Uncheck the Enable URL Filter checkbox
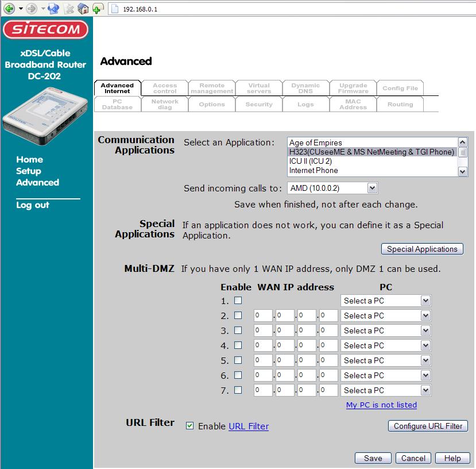This screenshot has width=476, height=469. click(189, 425)
